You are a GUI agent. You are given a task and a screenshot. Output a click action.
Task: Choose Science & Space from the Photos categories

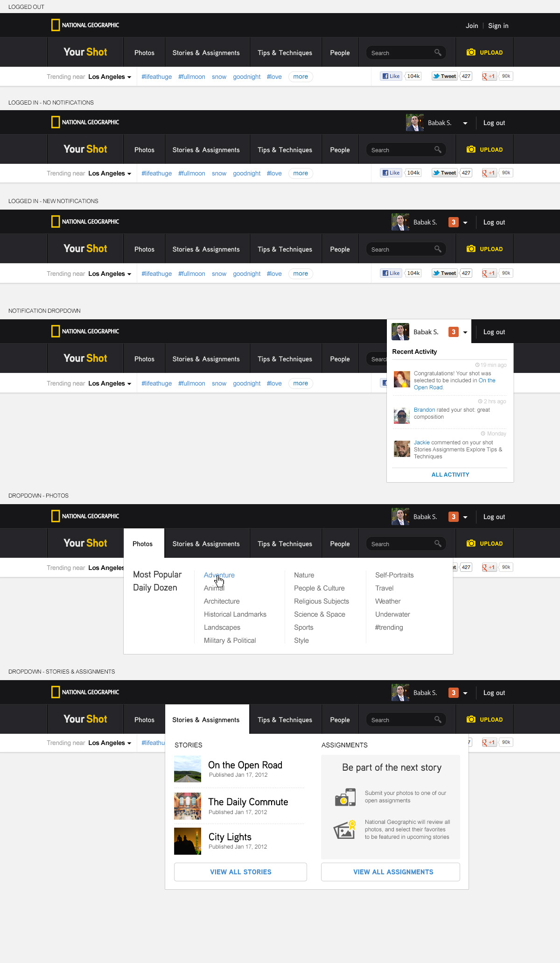[320, 614]
